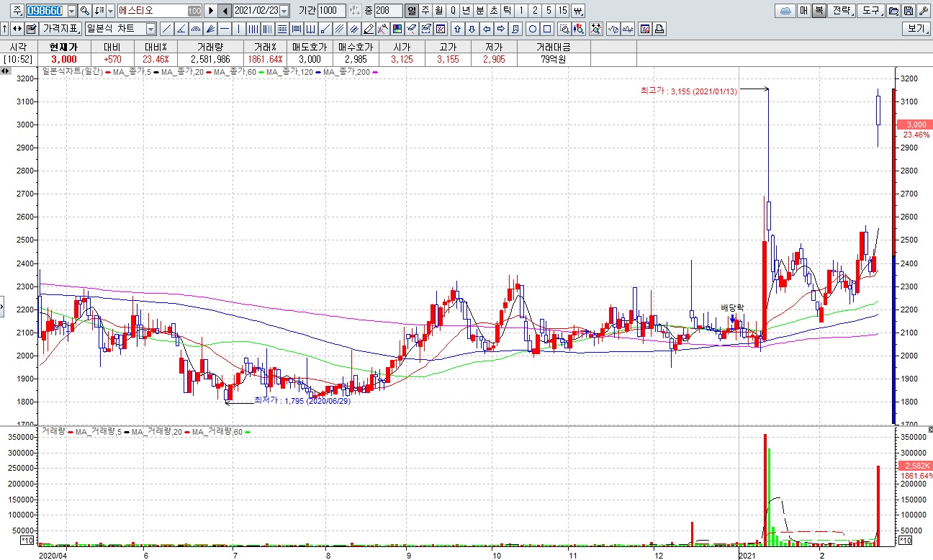This screenshot has height=560, width=933.
Task: Select the Fibonacci fan tool
Action: pyautogui.click(x=209, y=29)
